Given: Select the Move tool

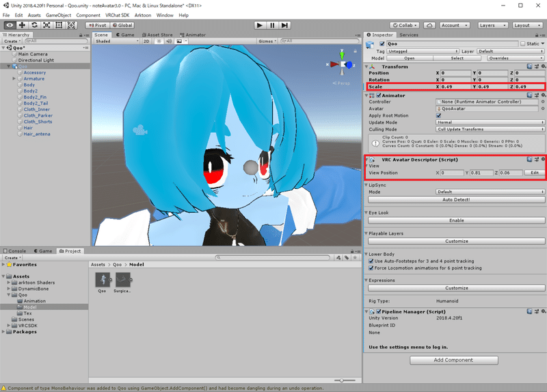Looking at the screenshot, I should click(22, 25).
